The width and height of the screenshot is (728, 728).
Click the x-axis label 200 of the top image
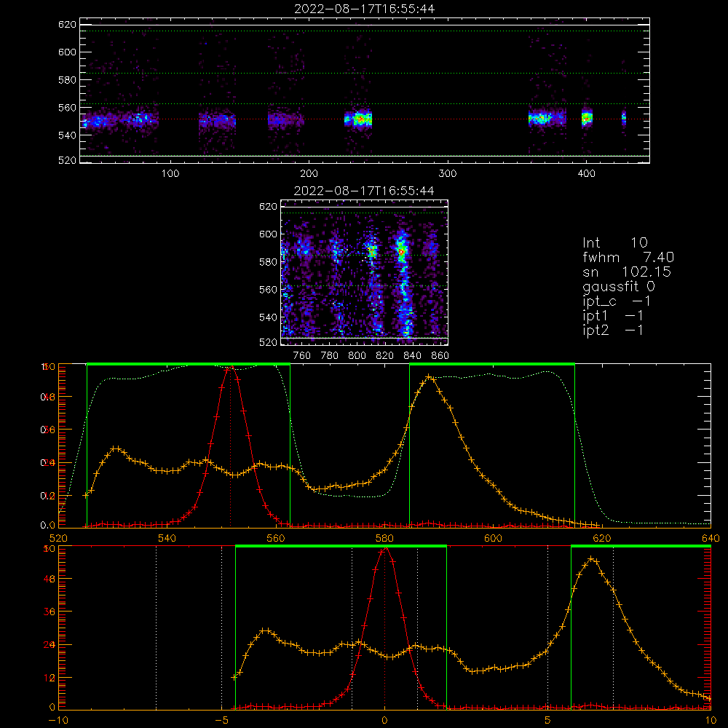click(x=309, y=174)
